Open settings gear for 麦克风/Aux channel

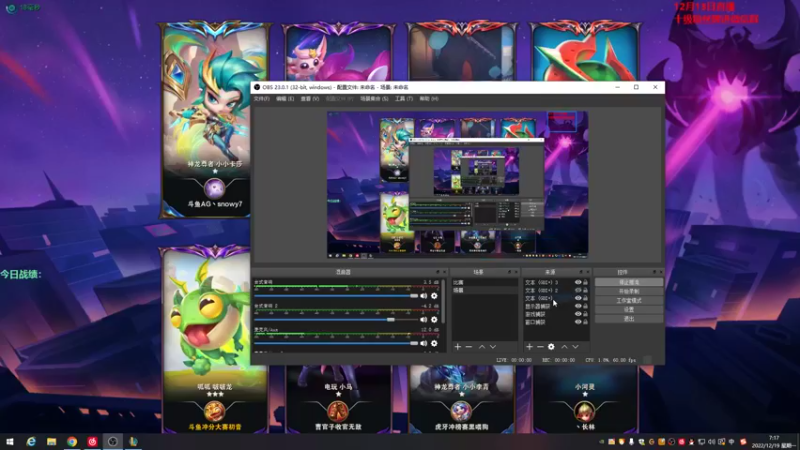[434, 343]
